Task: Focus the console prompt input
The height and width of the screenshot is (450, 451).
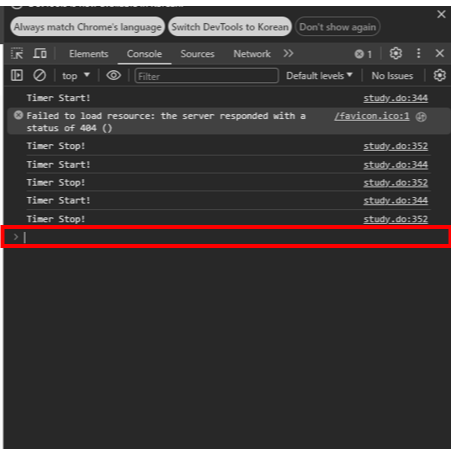Action: (x=226, y=237)
